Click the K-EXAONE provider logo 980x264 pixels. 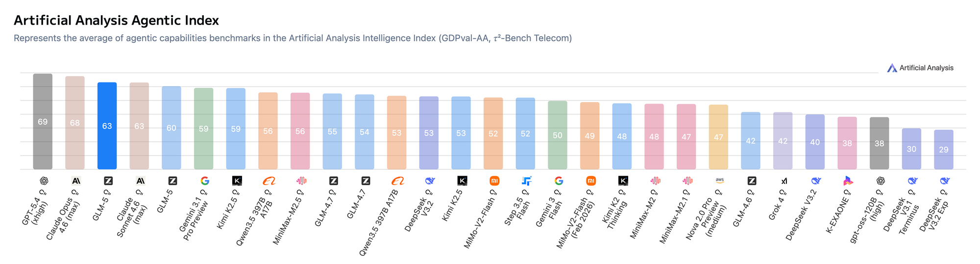[848, 181]
